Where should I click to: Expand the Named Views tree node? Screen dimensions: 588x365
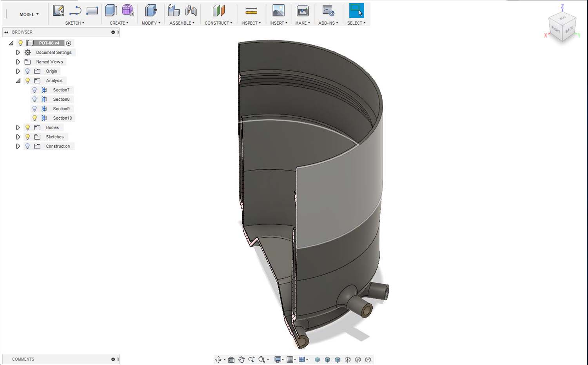18,62
